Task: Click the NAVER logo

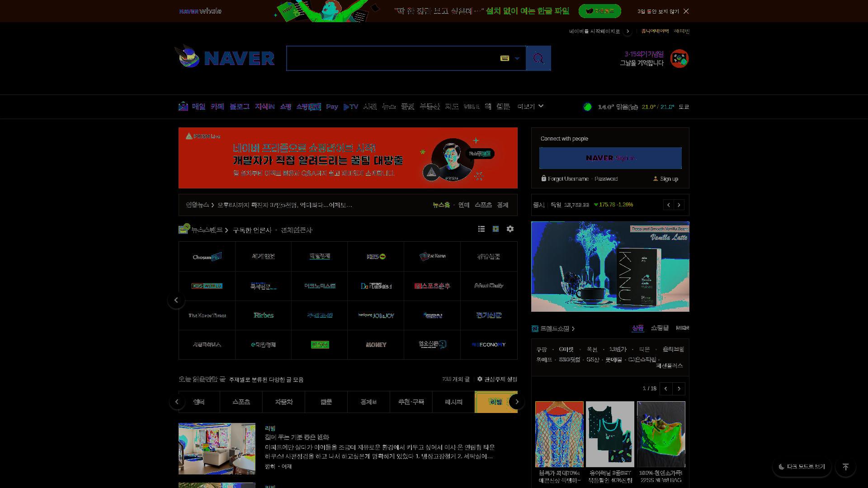Action: pos(239,58)
